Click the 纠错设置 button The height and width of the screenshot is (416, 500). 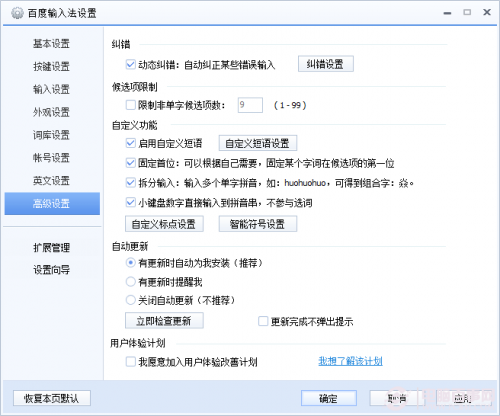point(326,64)
